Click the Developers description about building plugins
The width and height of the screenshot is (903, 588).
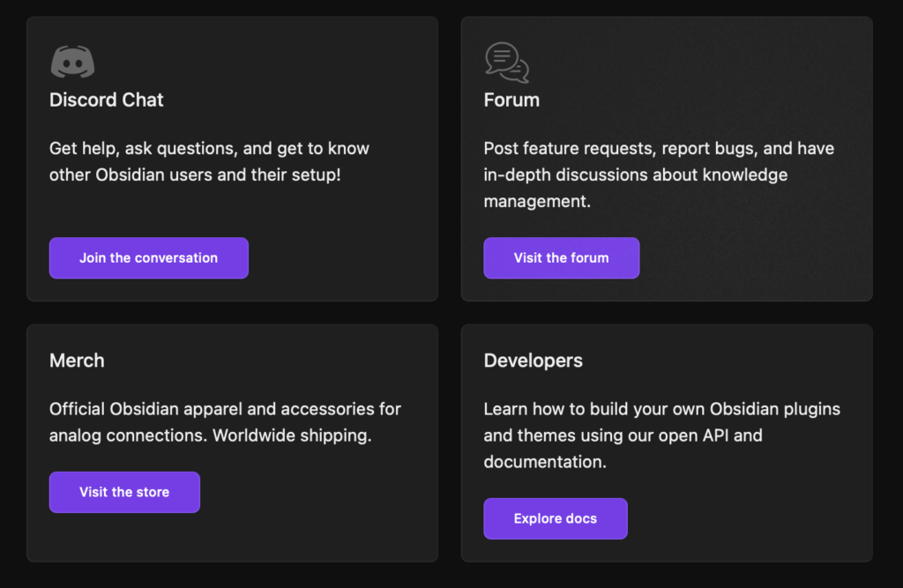pyautogui.click(x=661, y=409)
